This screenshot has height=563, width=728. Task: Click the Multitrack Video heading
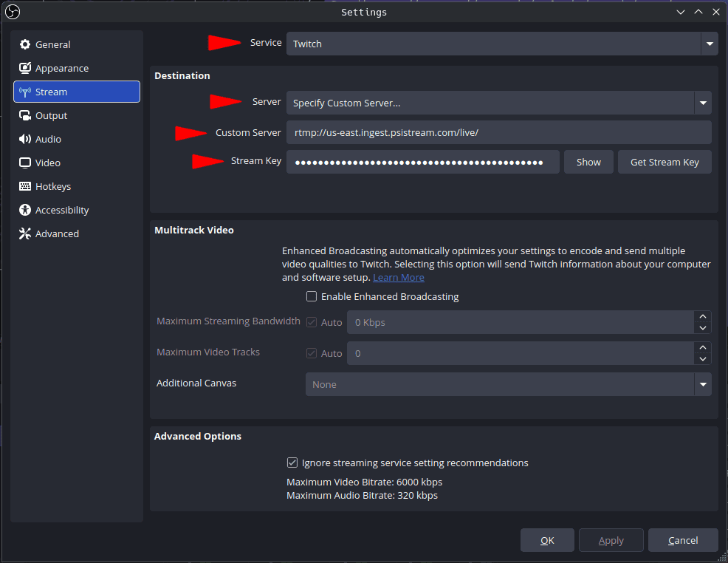(x=194, y=231)
